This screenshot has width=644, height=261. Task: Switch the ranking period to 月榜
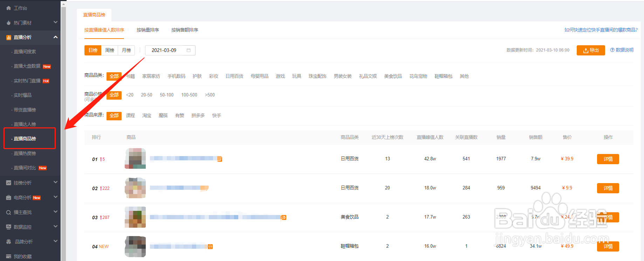(126, 50)
